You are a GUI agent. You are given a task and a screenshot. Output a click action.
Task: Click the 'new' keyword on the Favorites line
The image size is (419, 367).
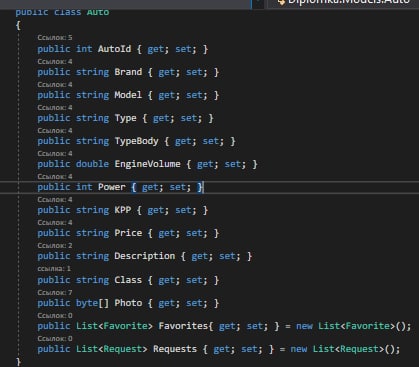(x=304, y=326)
